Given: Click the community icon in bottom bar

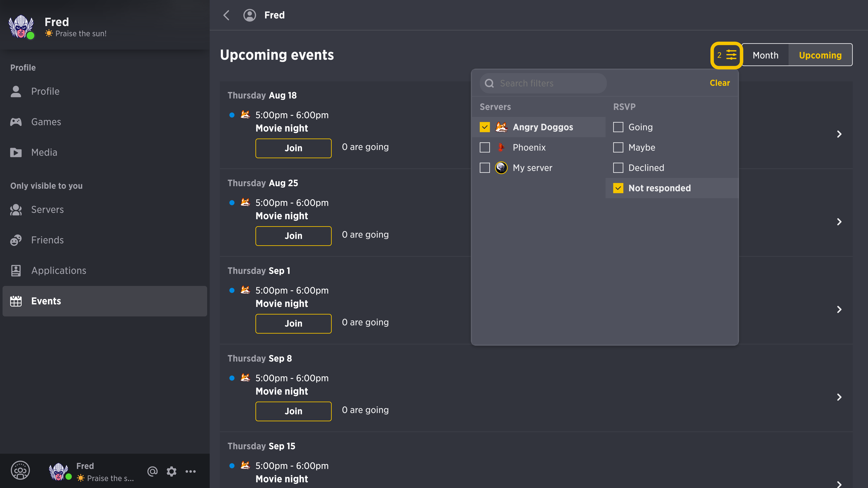Looking at the screenshot, I should point(20,471).
